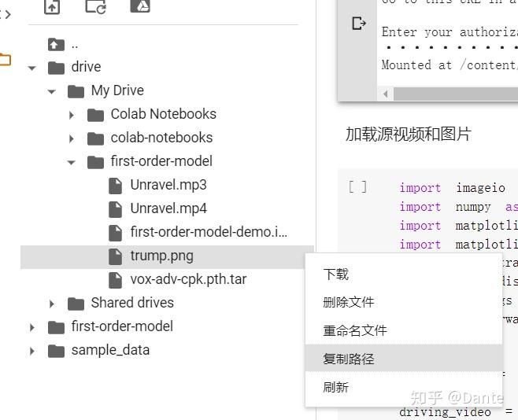Click the refresh folder icon
The width and height of the screenshot is (518, 420).
pyautogui.click(x=95, y=6)
